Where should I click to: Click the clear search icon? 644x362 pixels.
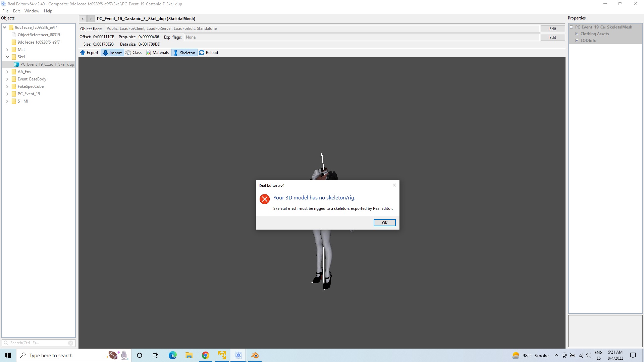point(71,343)
